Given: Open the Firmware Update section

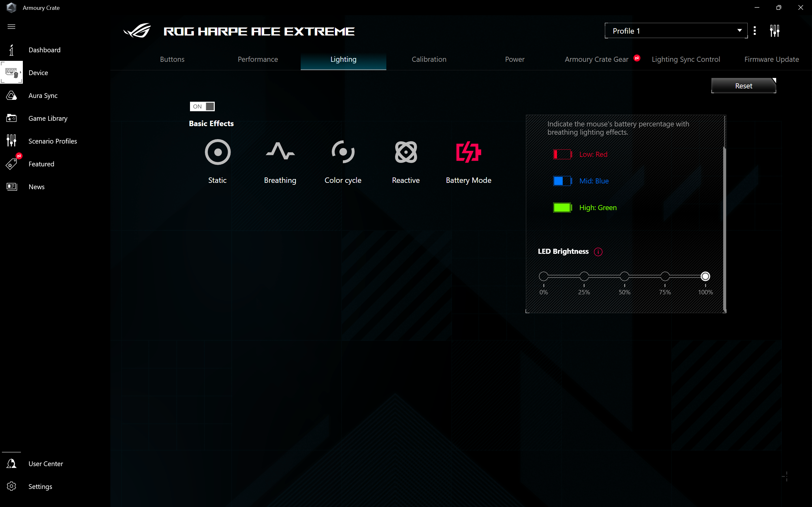Looking at the screenshot, I should (x=772, y=59).
